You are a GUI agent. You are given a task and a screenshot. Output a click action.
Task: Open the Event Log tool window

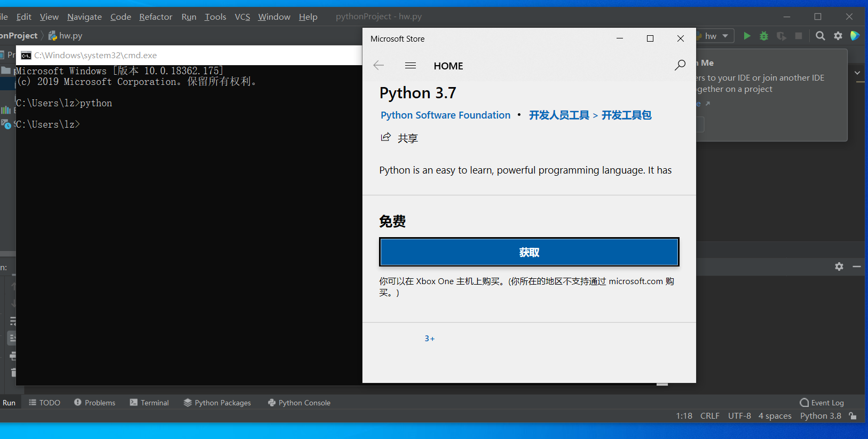point(822,403)
